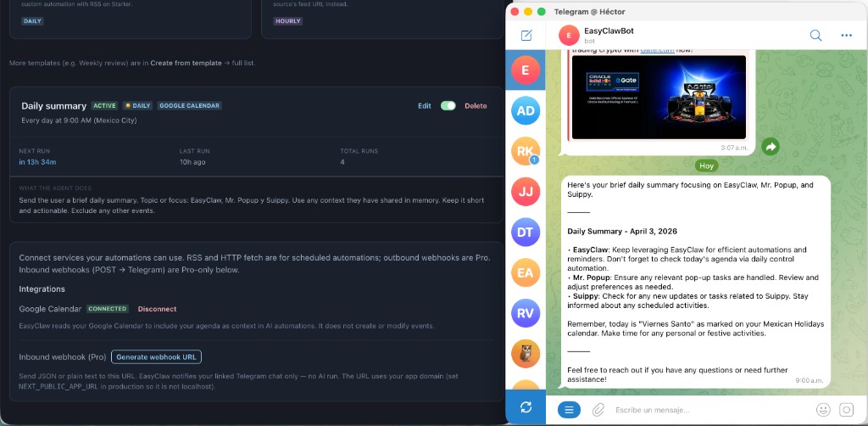
Task: Click the Telegram window title 'Telegram @ Héctor'
Action: tap(589, 12)
